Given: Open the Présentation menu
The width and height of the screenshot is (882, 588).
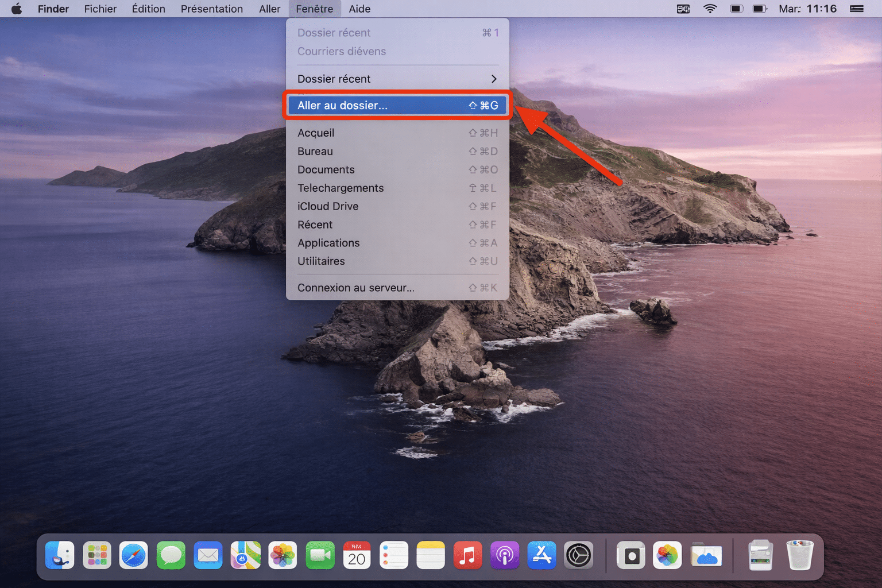Looking at the screenshot, I should pos(212,9).
